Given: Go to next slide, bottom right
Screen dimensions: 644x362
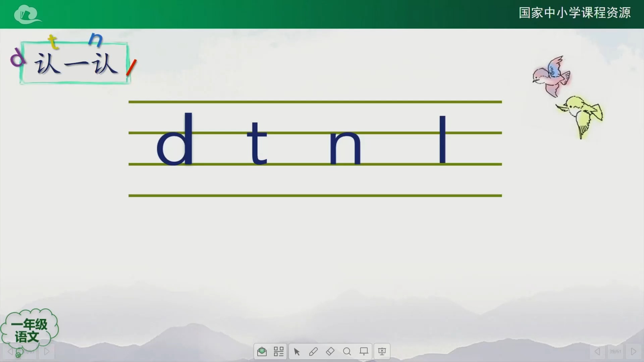Looking at the screenshot, I should click(x=633, y=351).
